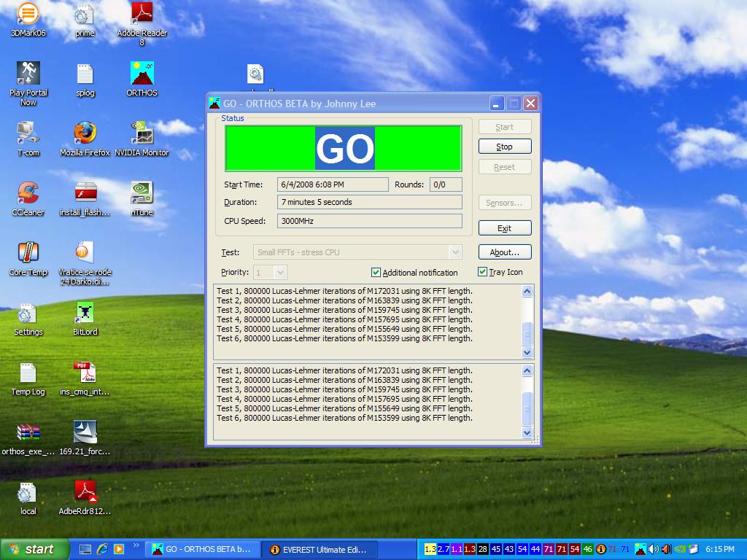This screenshot has height=560, width=747.
Task: Click the down arrow of the first log scrollbar
Action: coord(527,352)
